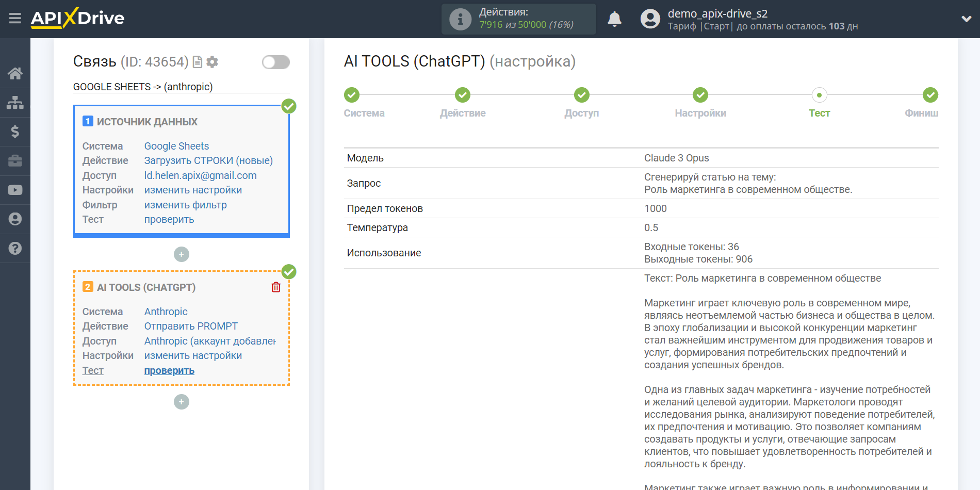980x490 pixels.
Task: Click 'Входные токены: 36' text
Action: pos(691,247)
